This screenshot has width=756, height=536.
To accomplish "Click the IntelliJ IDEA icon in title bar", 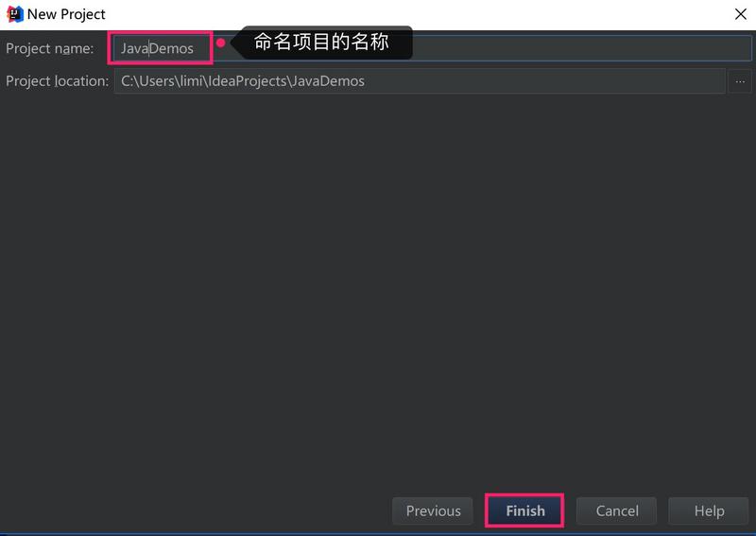I will [15, 14].
